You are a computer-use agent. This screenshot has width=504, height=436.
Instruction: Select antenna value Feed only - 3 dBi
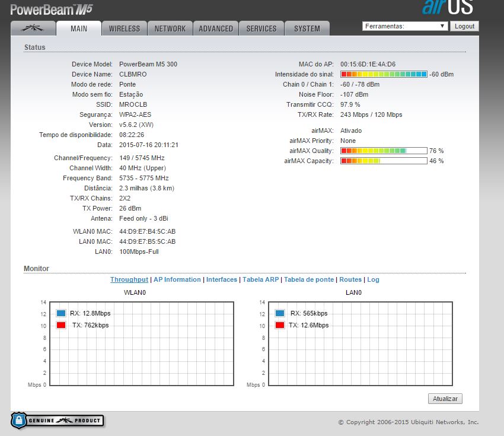pos(143,218)
